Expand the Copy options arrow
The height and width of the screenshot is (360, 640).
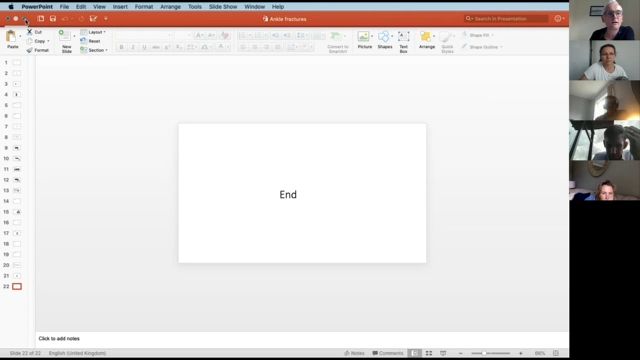point(48,41)
